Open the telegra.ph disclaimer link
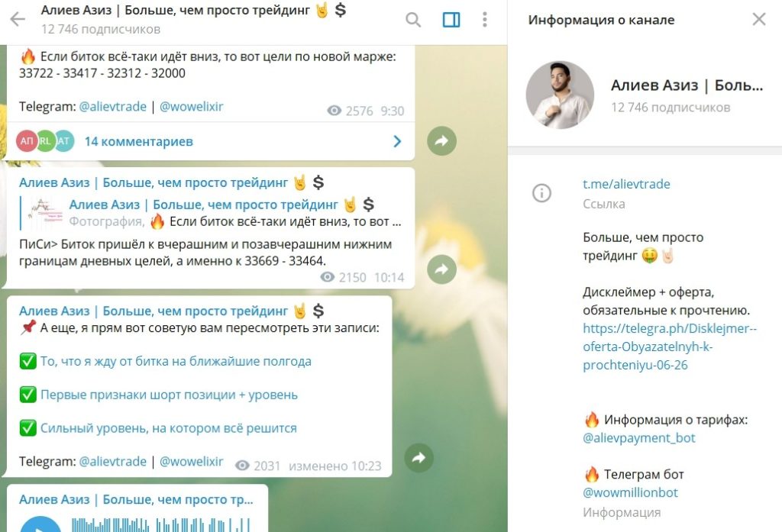 point(670,347)
